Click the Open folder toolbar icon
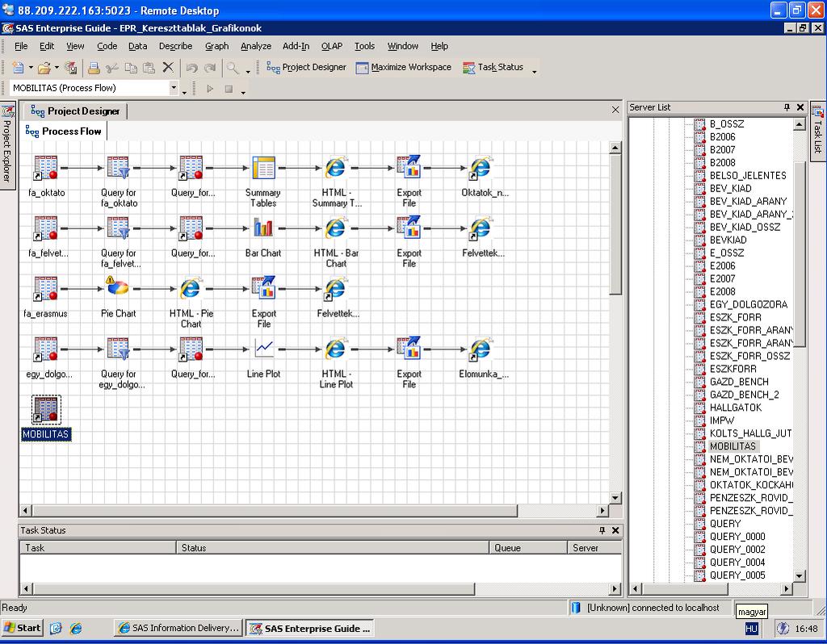Viewport: 827px width, 644px height. coord(44,68)
